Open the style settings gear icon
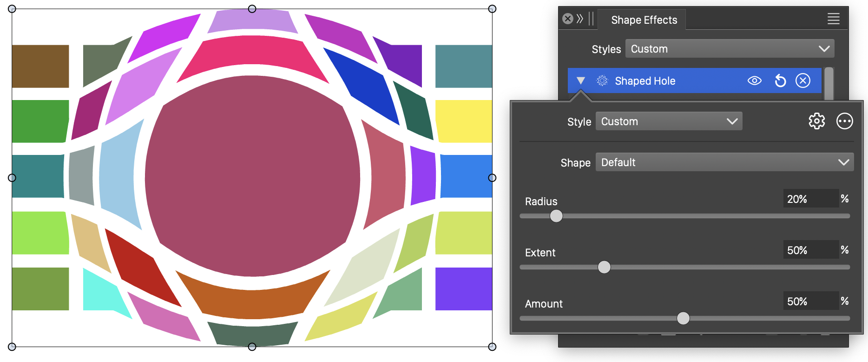The image size is (868, 362). (x=816, y=121)
